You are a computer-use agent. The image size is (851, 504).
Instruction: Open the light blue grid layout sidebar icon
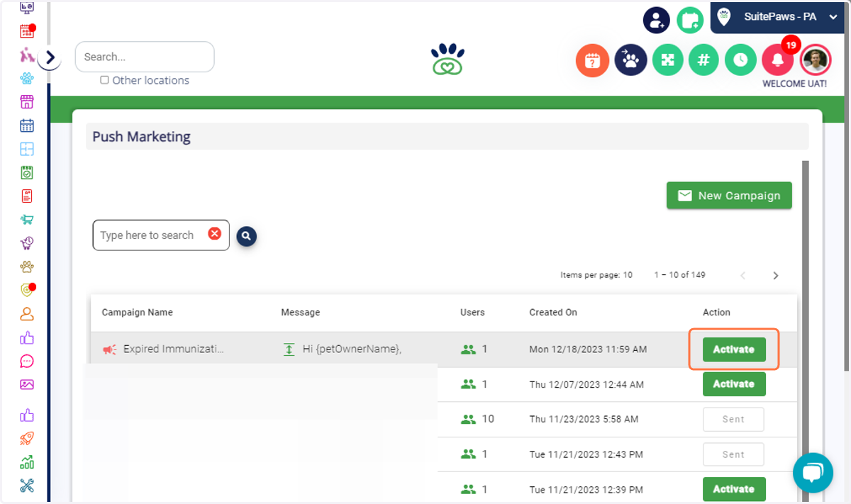[27, 149]
